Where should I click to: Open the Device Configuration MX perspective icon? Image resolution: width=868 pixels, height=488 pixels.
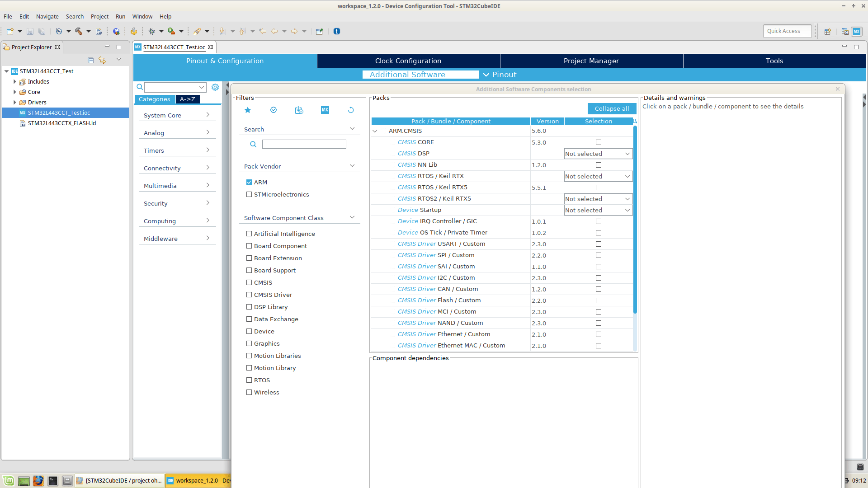(x=857, y=31)
